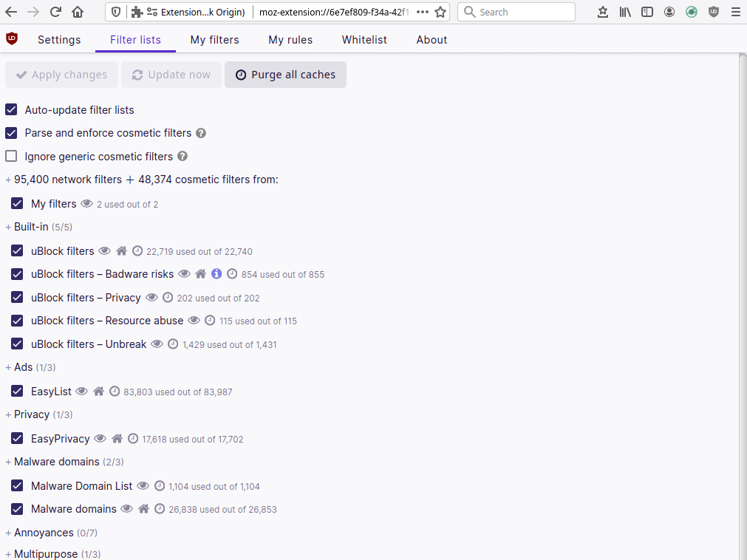747x560 pixels.
Task: Click the uBlock Origin toolbar shield icon
Action: click(713, 12)
